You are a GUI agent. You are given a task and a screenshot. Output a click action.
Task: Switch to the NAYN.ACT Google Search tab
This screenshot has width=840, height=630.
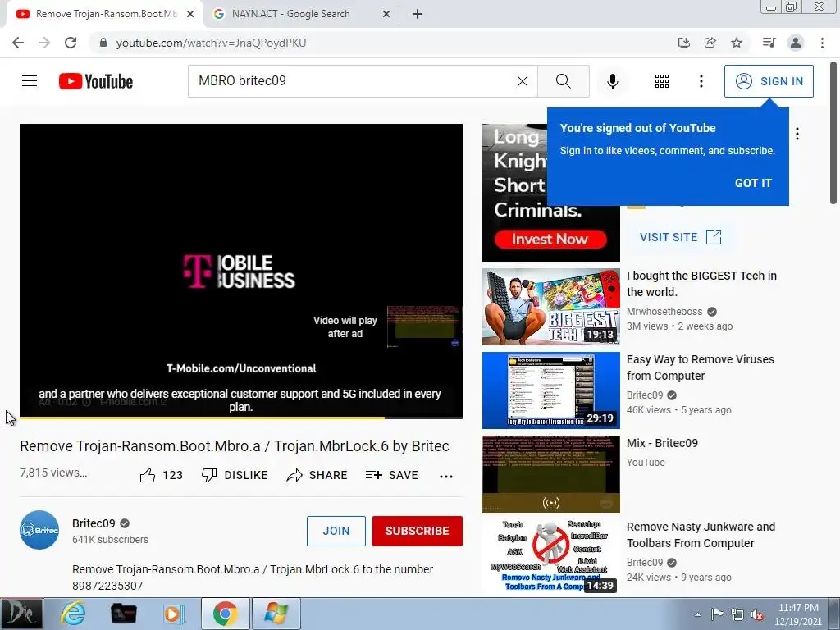(x=291, y=14)
